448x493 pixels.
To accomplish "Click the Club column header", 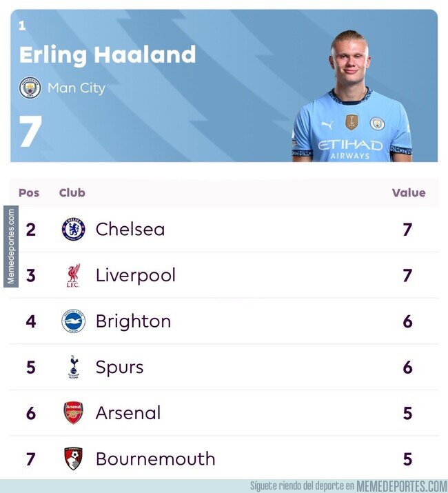I will 72,193.
